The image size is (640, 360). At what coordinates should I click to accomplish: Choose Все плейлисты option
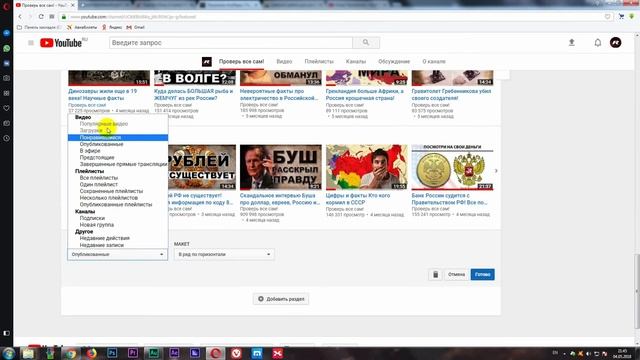coord(98,178)
